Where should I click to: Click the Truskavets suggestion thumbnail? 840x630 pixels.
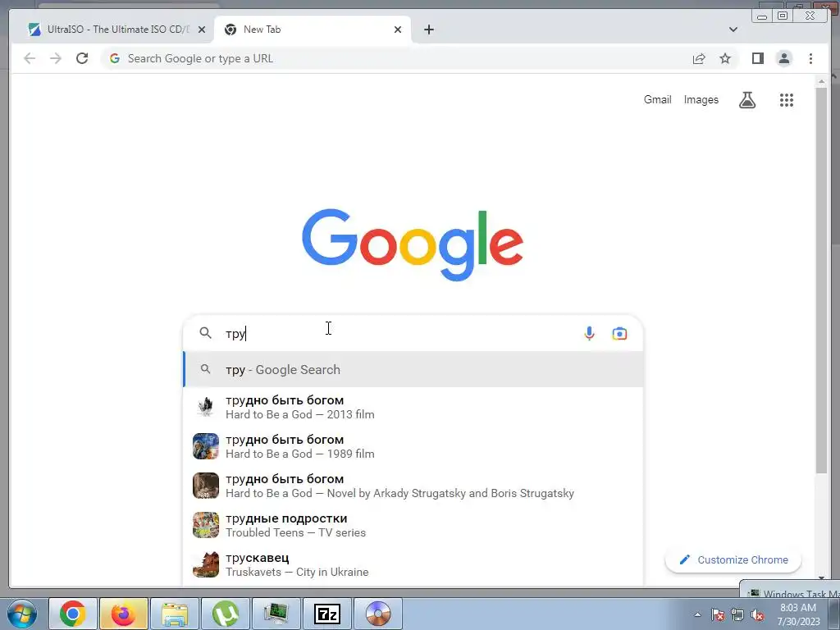click(x=206, y=564)
